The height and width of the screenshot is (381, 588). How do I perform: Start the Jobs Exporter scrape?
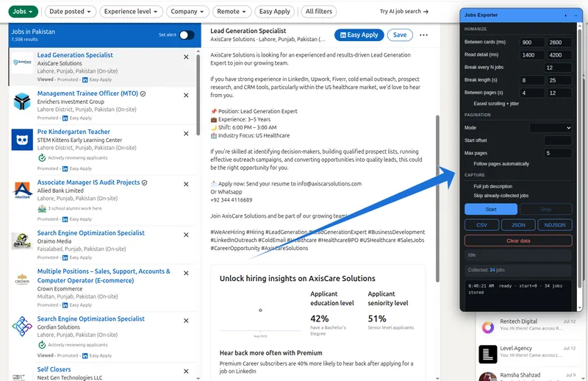(491, 210)
